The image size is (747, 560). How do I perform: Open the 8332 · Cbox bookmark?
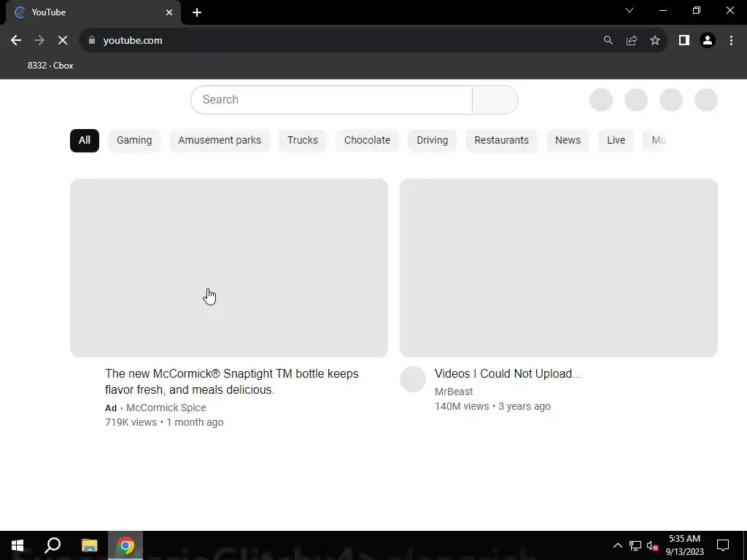pyautogui.click(x=50, y=66)
